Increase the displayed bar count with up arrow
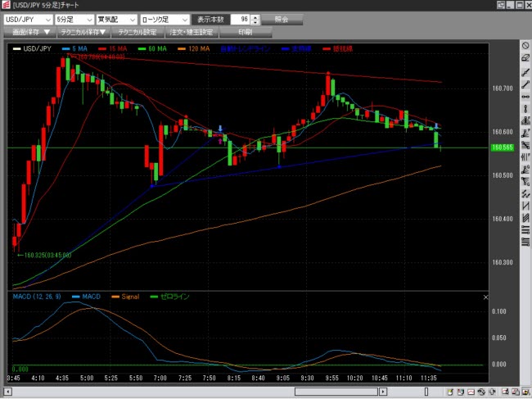 [256, 17]
